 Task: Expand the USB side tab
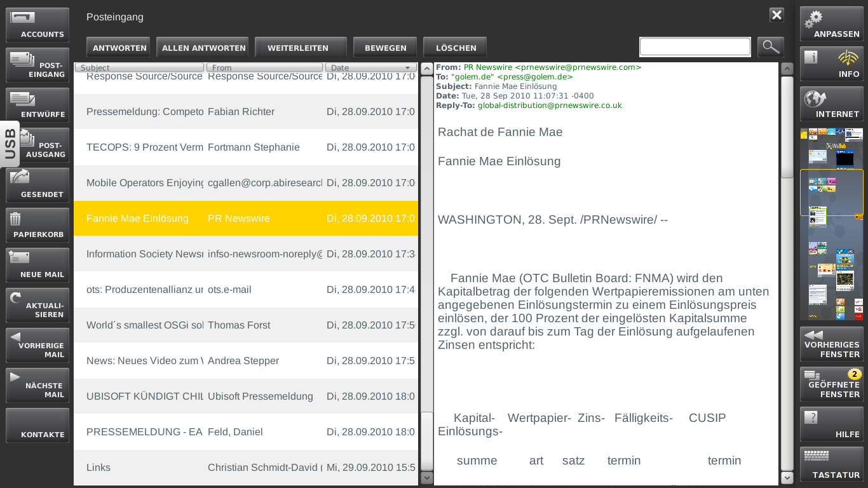pos(10,144)
